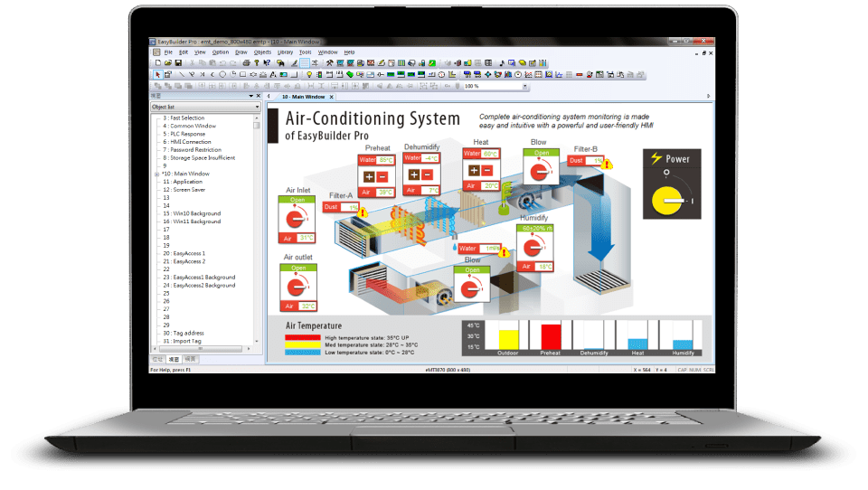Click the hammer and wrench tools icon
Viewport: 868px width, 490px height.
[x=329, y=62]
